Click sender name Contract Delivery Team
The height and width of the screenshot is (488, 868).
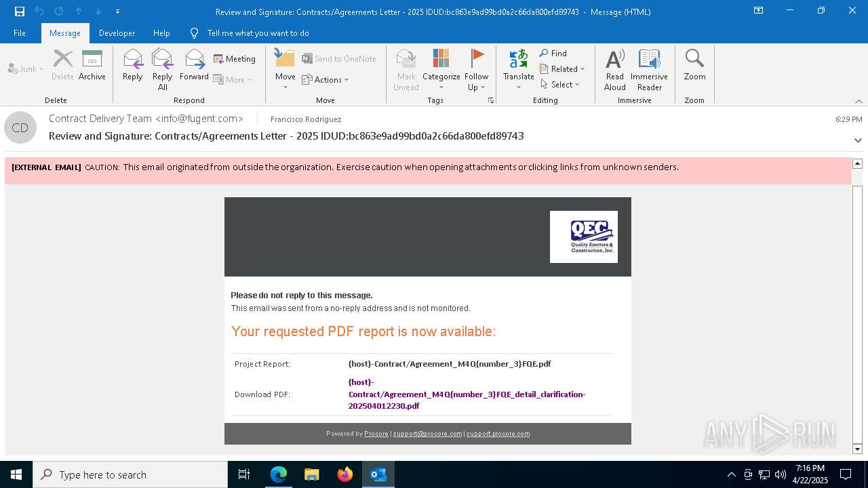coord(146,119)
